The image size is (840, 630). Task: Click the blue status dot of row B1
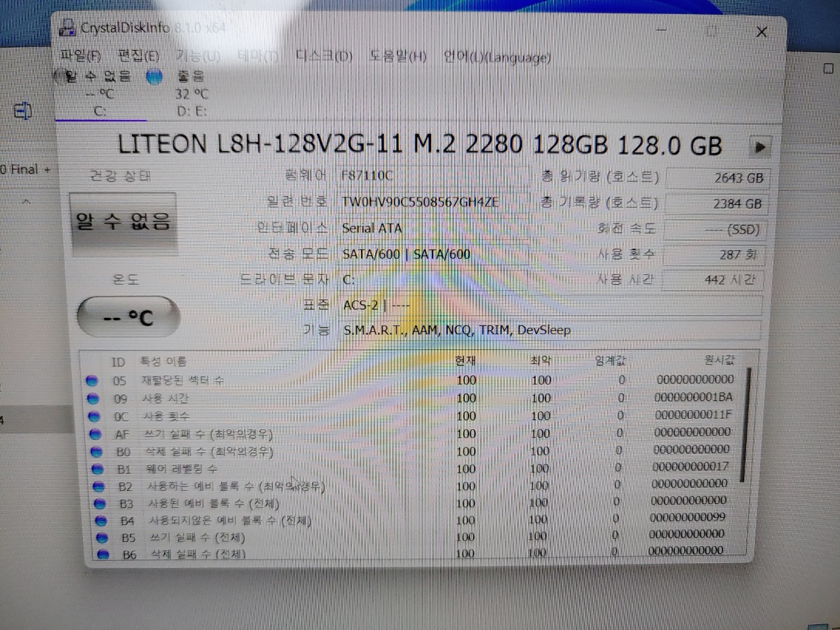tap(98, 469)
